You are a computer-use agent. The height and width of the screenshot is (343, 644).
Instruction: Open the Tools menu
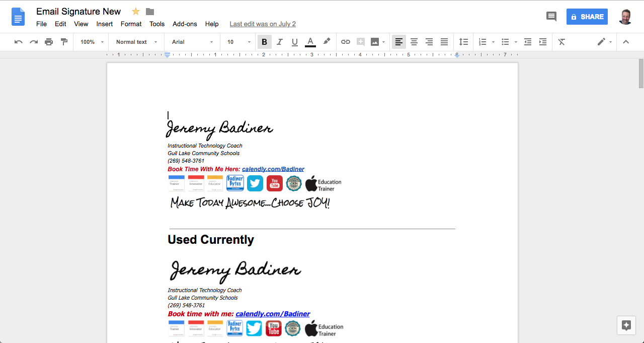[x=157, y=24]
